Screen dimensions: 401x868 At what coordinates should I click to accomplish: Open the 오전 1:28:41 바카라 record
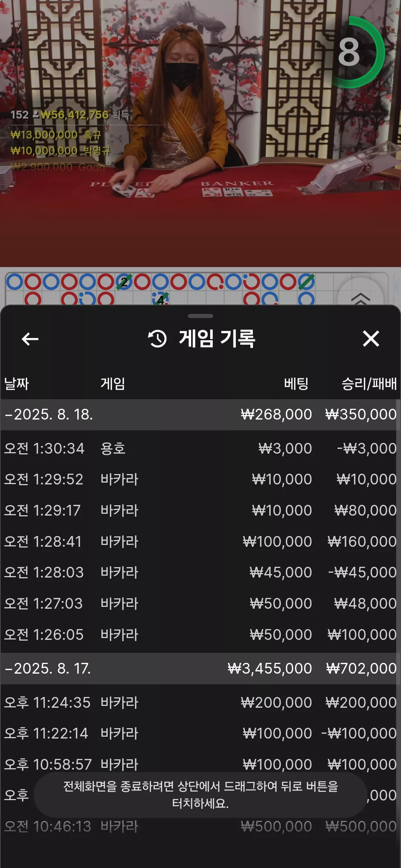[x=200, y=542]
